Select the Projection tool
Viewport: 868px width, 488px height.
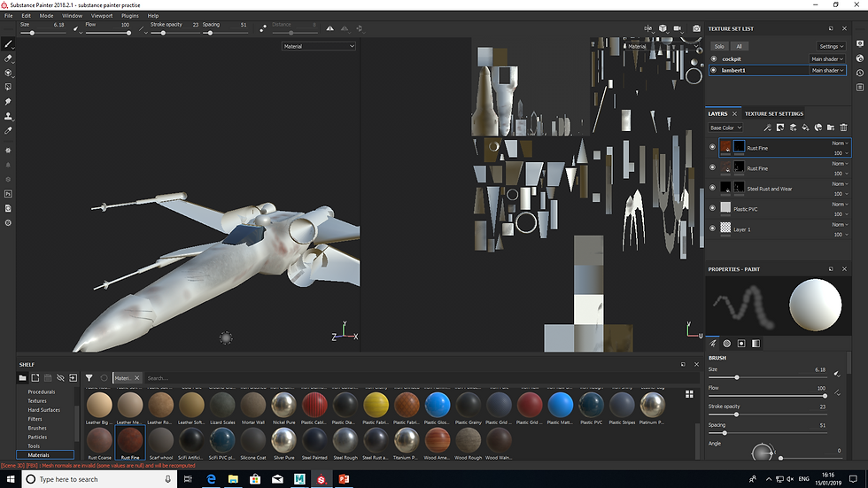point(8,73)
